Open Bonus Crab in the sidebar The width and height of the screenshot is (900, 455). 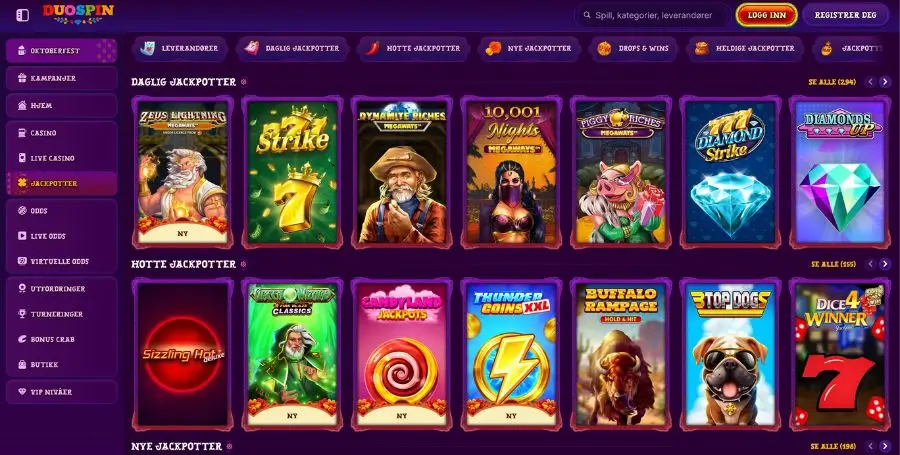pos(61,339)
